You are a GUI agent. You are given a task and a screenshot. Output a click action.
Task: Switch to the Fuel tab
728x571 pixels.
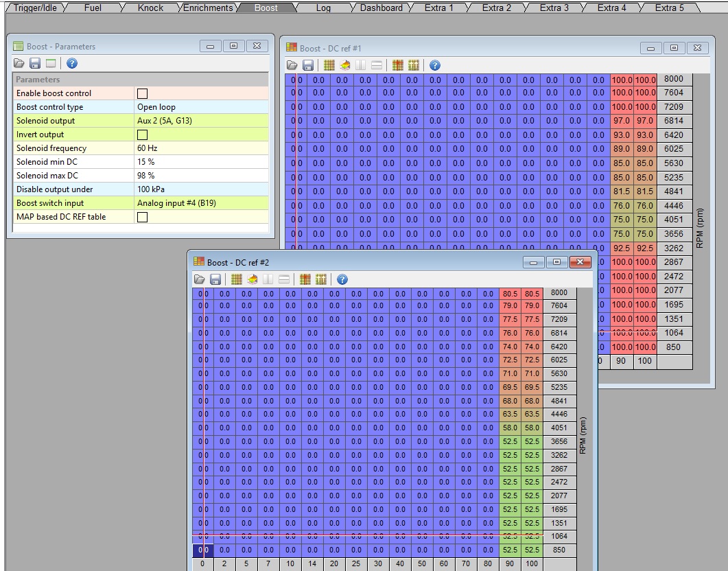(x=93, y=8)
